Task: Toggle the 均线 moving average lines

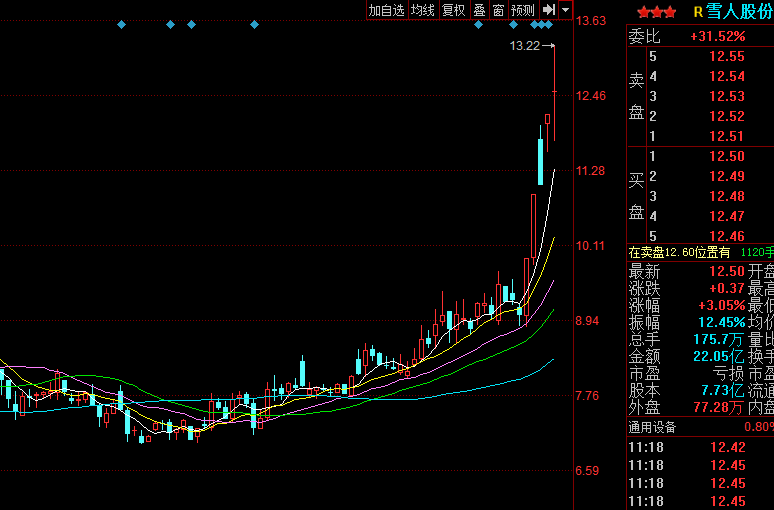Action: pos(423,10)
